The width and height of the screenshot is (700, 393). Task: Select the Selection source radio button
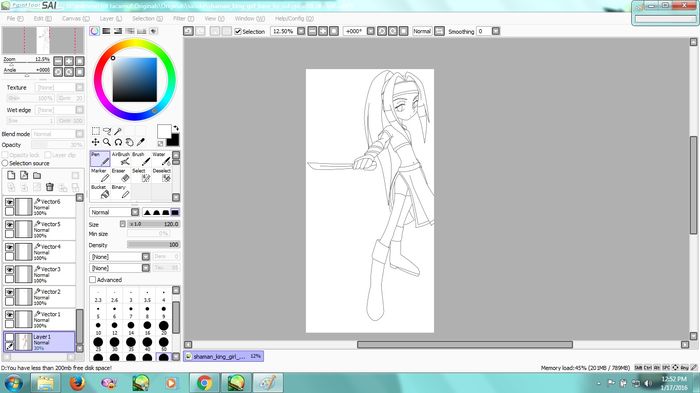click(5, 163)
